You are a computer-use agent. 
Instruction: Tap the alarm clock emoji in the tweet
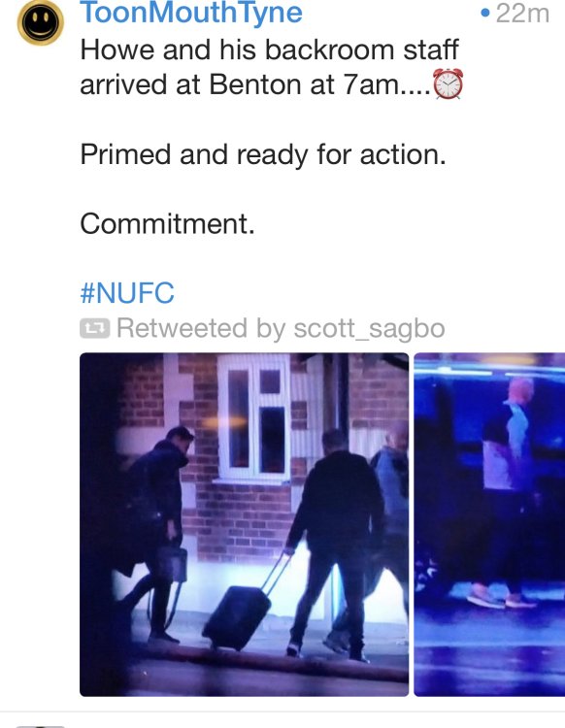pos(448,83)
